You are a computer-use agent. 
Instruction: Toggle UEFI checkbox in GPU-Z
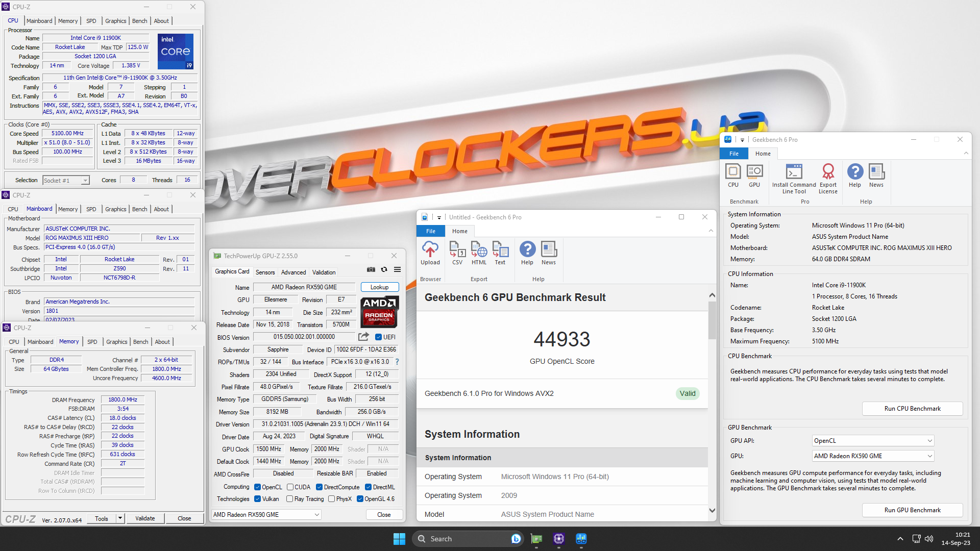(x=378, y=337)
